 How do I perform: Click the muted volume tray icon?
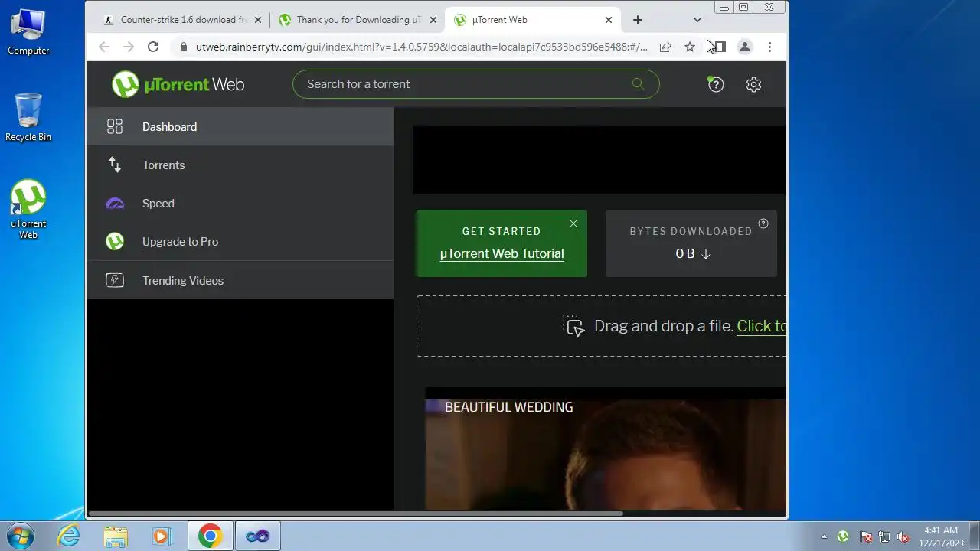[903, 536]
